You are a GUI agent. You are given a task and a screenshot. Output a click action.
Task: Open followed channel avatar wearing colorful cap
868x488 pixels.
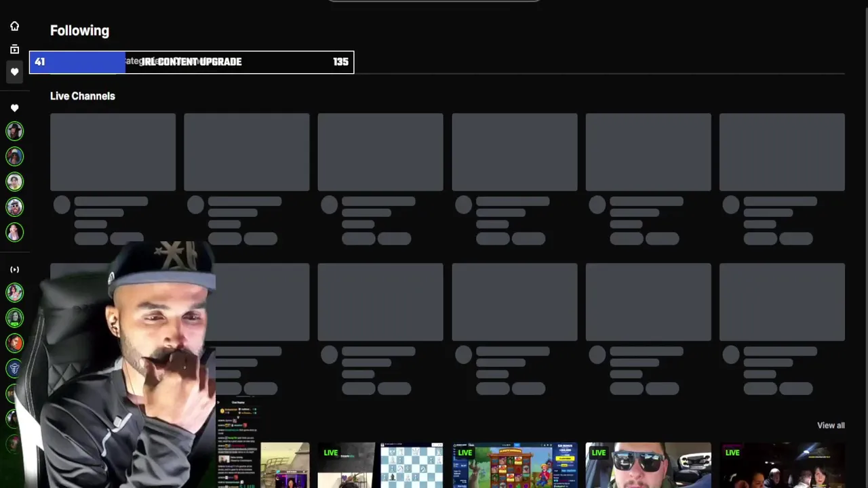[x=14, y=157]
